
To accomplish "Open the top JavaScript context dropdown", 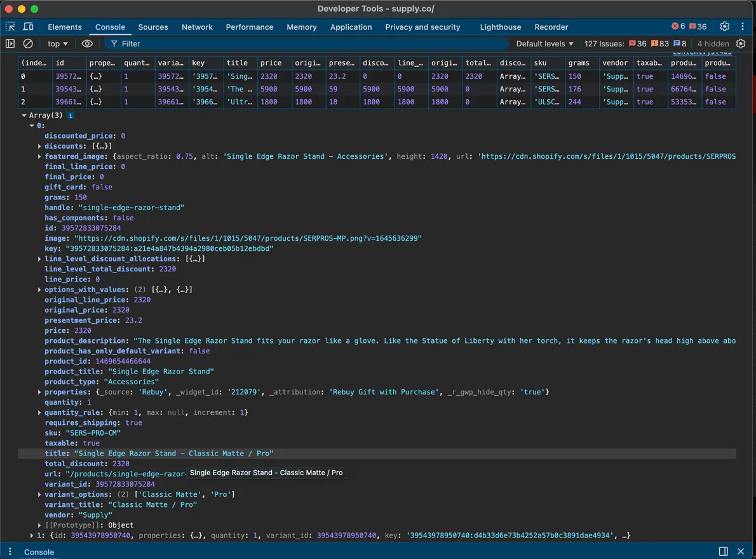I will coord(57,43).
